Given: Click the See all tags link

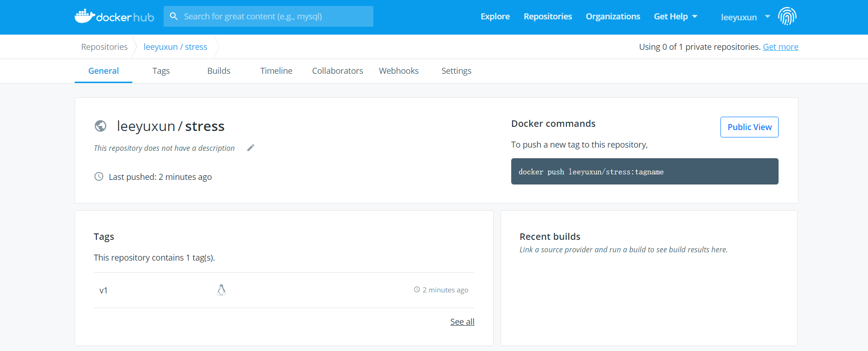Looking at the screenshot, I should [x=462, y=321].
